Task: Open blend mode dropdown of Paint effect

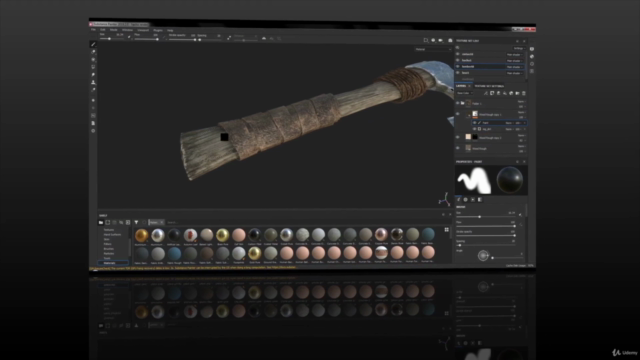Action: click(509, 123)
